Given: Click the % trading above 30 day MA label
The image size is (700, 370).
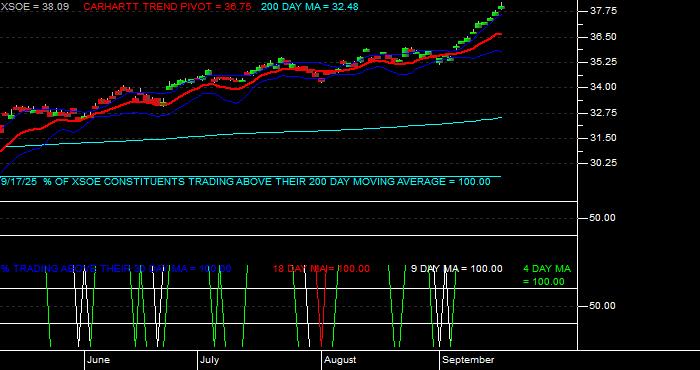Looking at the screenshot, I should coord(116,269).
